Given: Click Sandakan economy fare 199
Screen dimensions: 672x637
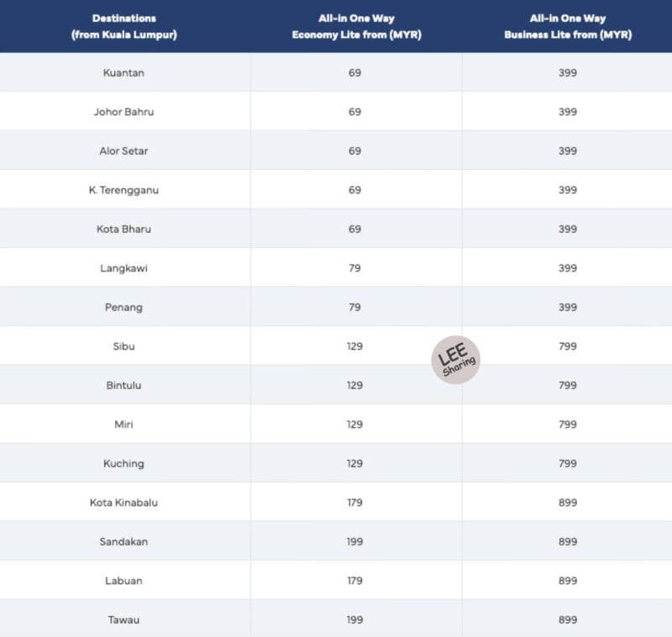Looking at the screenshot, I should [x=354, y=542].
